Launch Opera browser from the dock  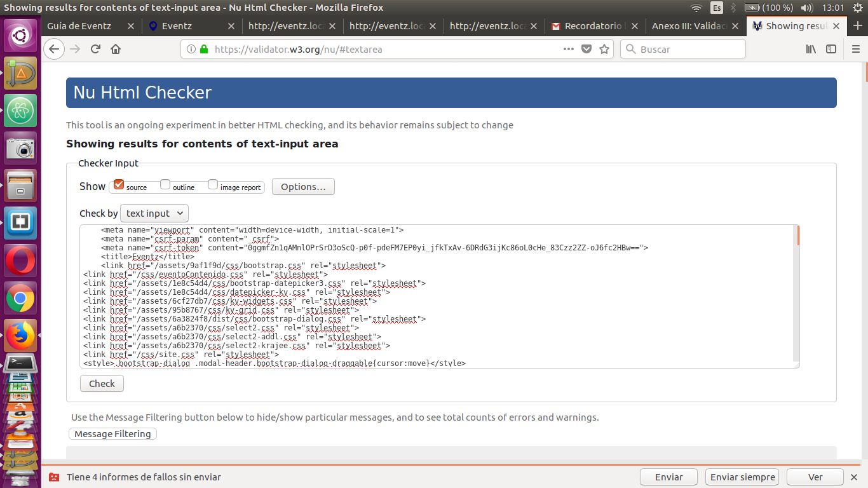point(21,261)
